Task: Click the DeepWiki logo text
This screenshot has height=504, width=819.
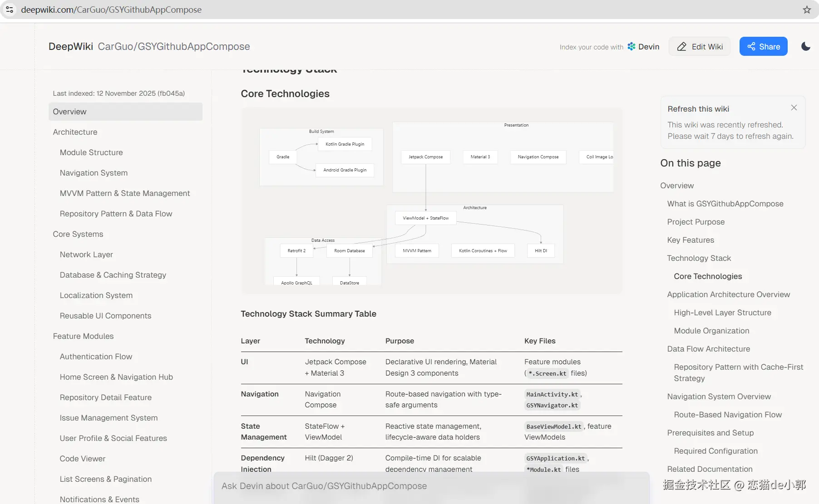Action: point(71,46)
